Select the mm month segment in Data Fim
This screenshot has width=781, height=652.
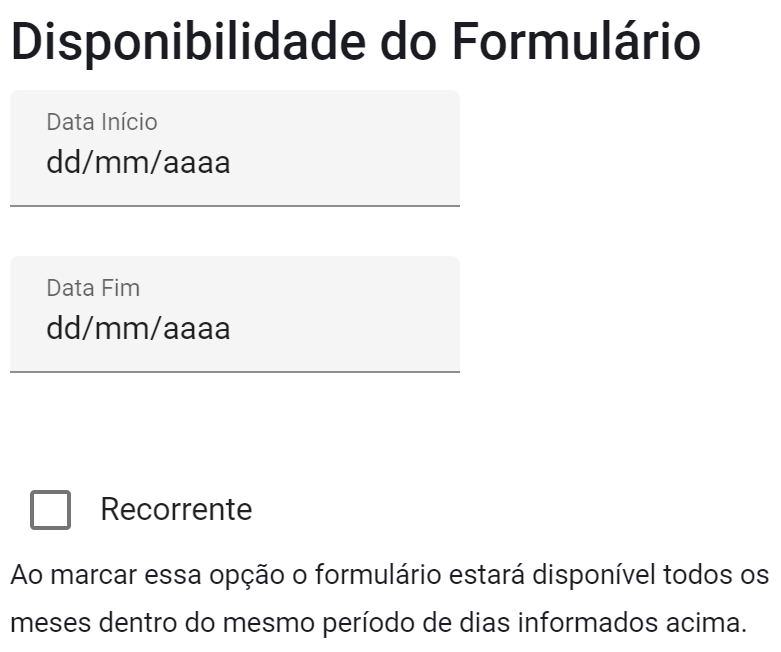pos(119,328)
